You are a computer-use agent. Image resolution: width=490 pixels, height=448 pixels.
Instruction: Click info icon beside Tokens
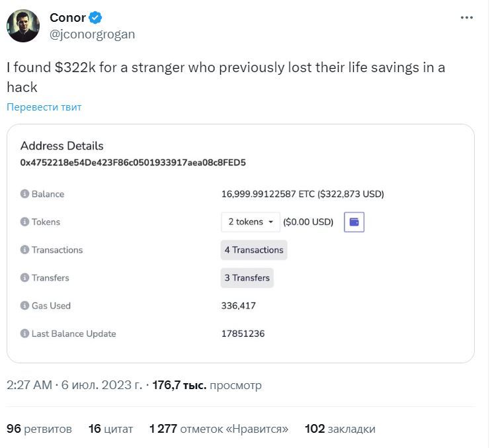click(25, 222)
